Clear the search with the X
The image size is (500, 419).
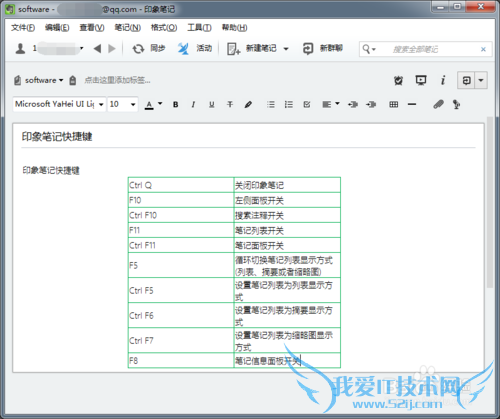[483, 49]
